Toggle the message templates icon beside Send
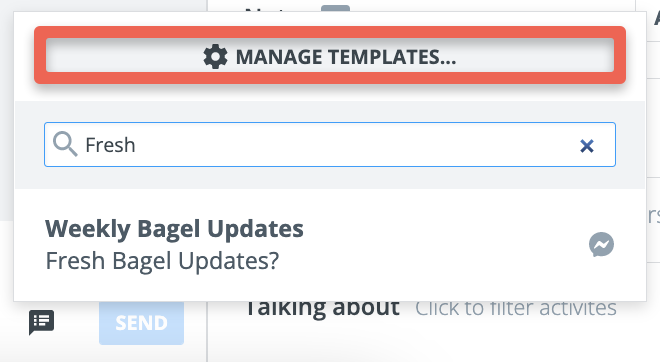Screen dimensions: 660x362 41,323
